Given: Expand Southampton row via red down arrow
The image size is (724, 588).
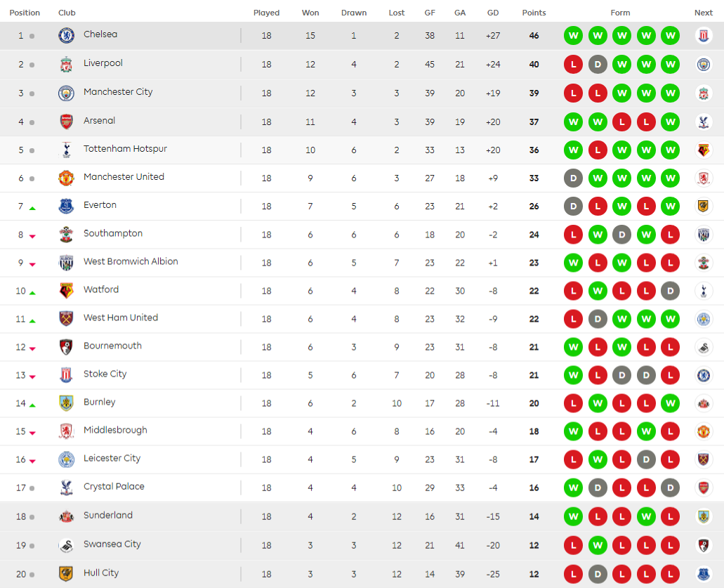Looking at the screenshot, I should 32,236.
